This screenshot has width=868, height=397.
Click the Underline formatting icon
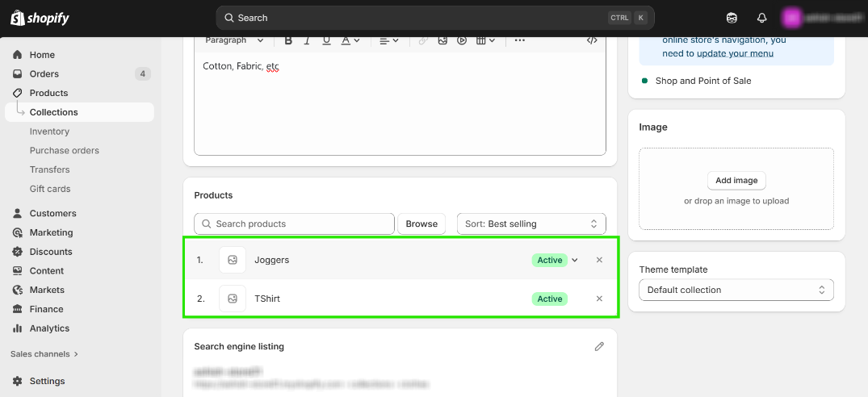click(326, 40)
